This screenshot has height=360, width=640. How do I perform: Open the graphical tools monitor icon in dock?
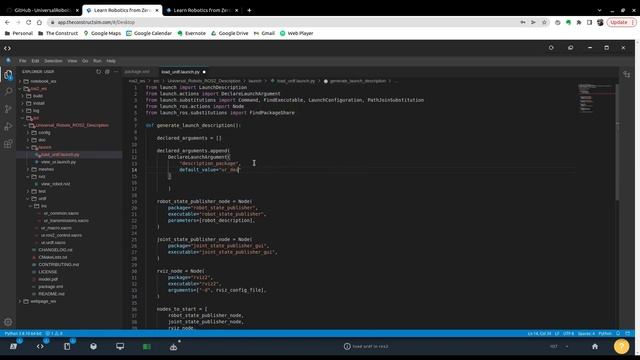point(120,346)
